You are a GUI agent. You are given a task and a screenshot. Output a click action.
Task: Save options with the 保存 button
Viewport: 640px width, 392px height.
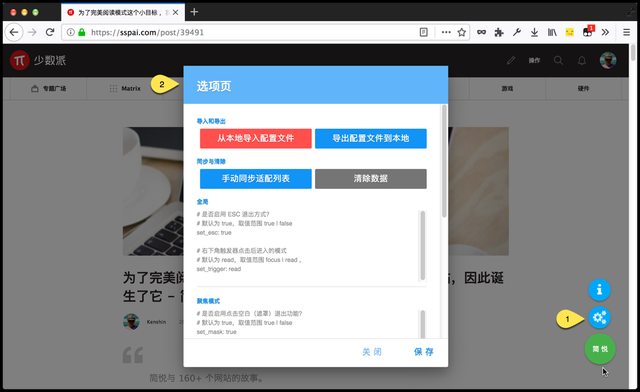click(424, 352)
